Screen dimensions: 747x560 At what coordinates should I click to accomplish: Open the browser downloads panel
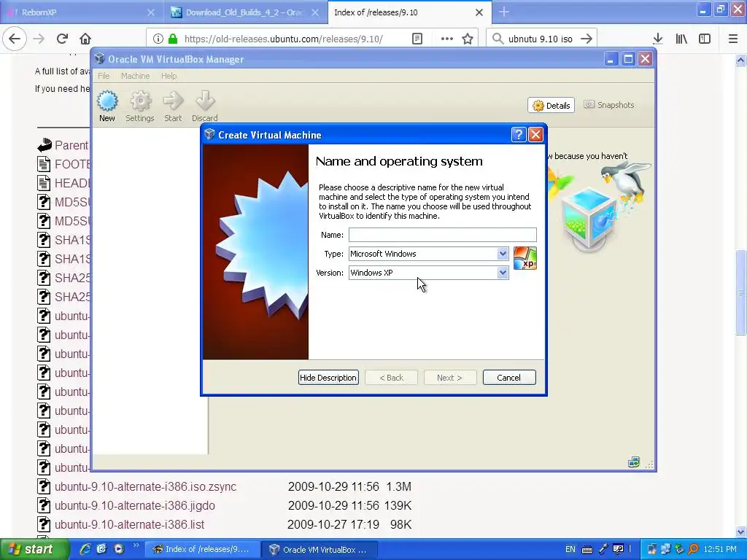[x=658, y=39]
